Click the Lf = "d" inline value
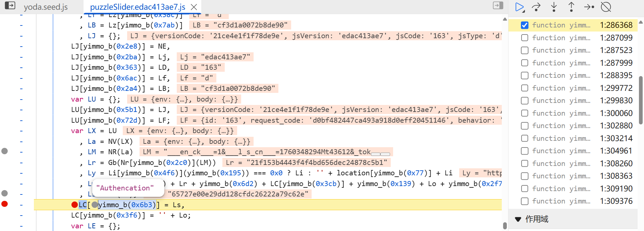644x231 pixels. (x=197, y=78)
